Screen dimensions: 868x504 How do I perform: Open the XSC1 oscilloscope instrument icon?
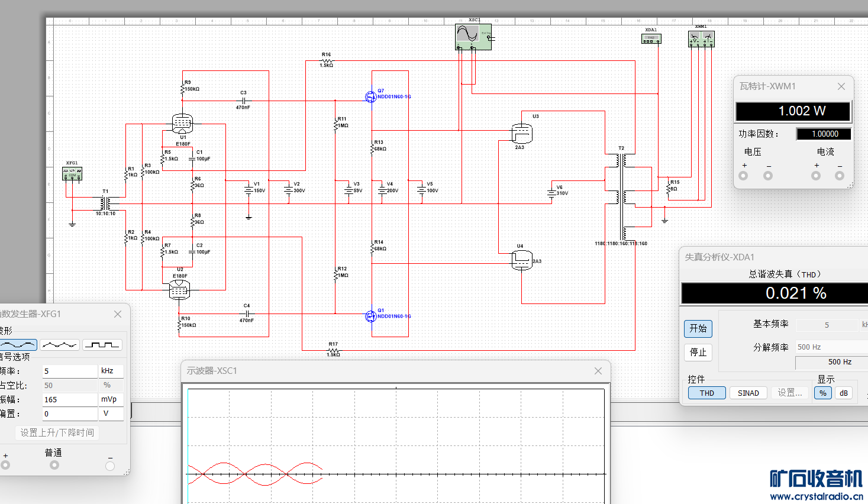point(473,37)
